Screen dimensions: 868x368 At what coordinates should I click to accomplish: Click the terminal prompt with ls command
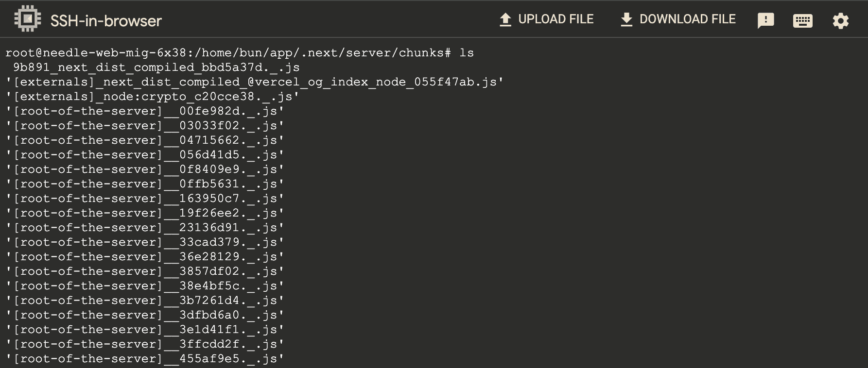tap(238, 52)
